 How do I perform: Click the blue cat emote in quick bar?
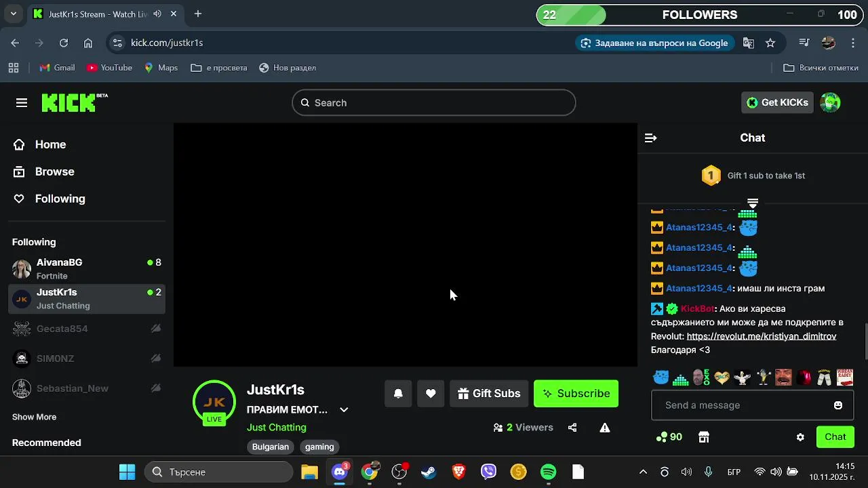click(x=660, y=378)
